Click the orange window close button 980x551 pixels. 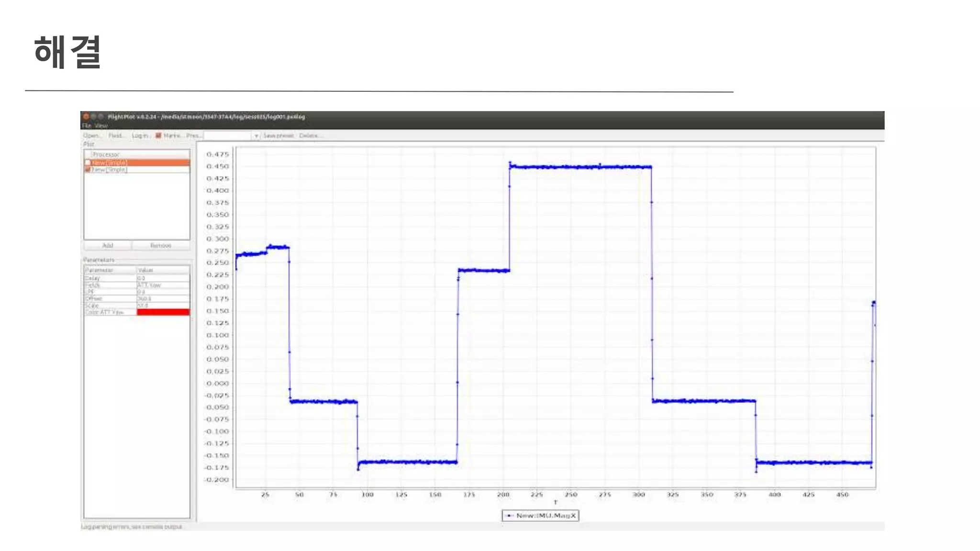click(86, 116)
